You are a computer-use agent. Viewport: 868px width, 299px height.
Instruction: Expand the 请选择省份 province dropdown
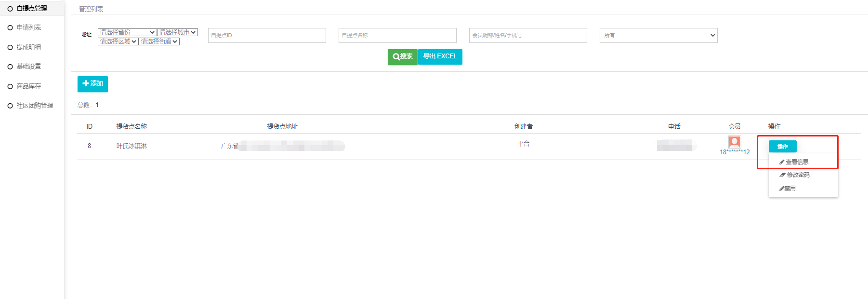point(127,32)
